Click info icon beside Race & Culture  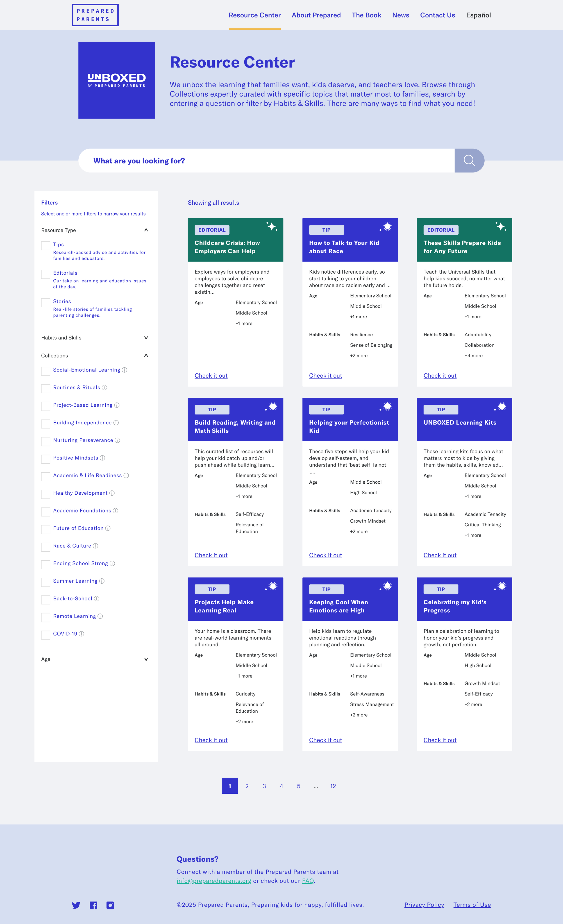(96, 546)
